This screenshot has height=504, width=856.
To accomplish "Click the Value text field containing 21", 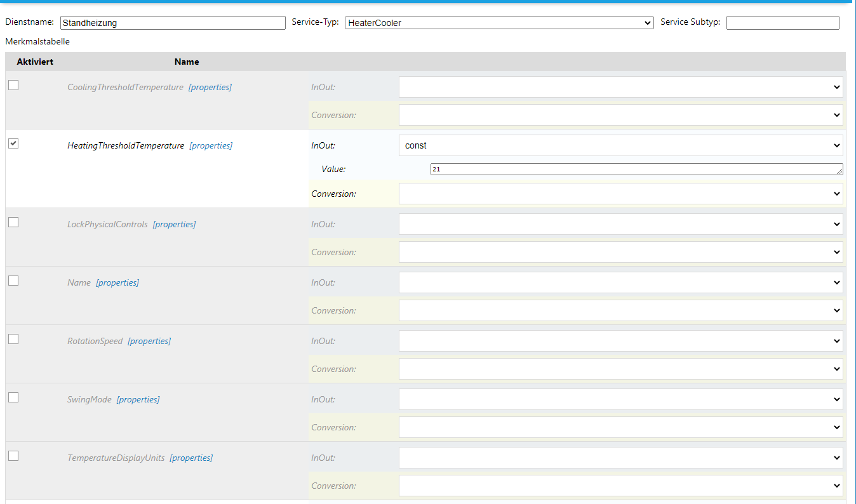I will (x=635, y=169).
